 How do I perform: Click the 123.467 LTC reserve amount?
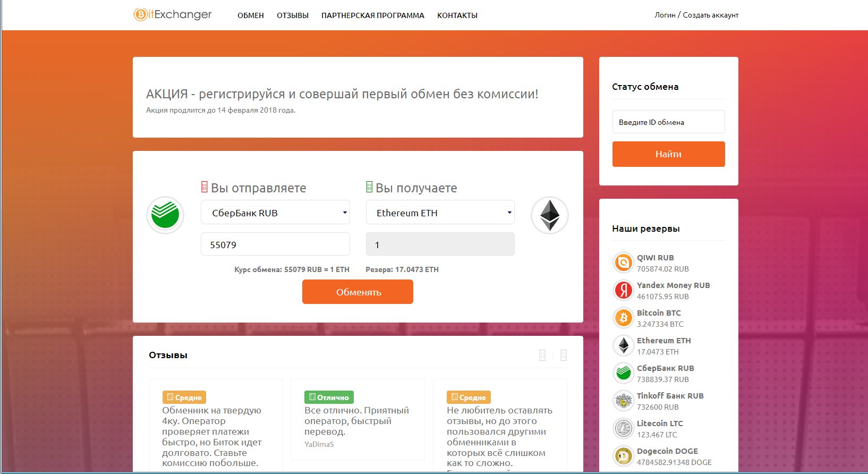(x=657, y=435)
